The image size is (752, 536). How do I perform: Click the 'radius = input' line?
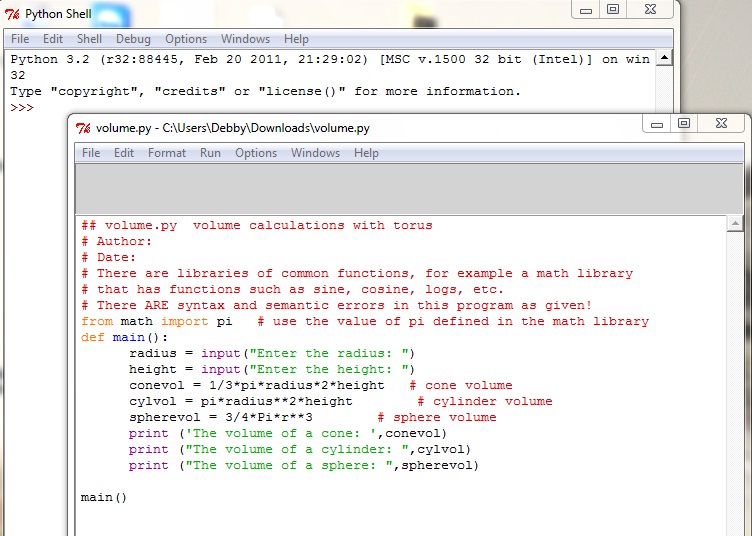point(271,353)
